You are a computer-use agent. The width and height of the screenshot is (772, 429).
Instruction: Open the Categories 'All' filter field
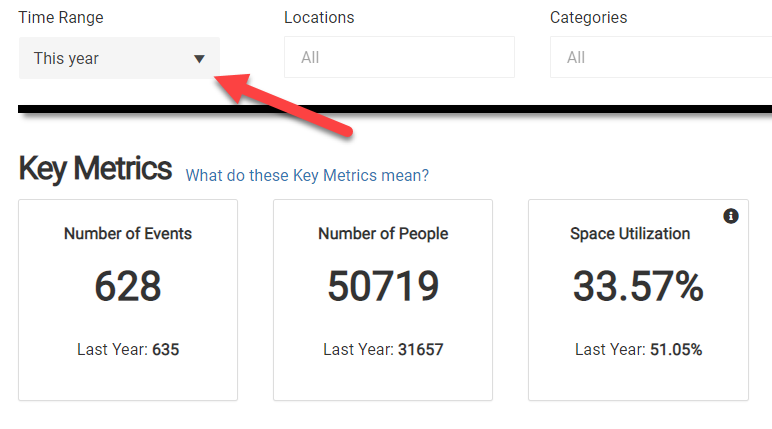pyautogui.click(x=661, y=57)
